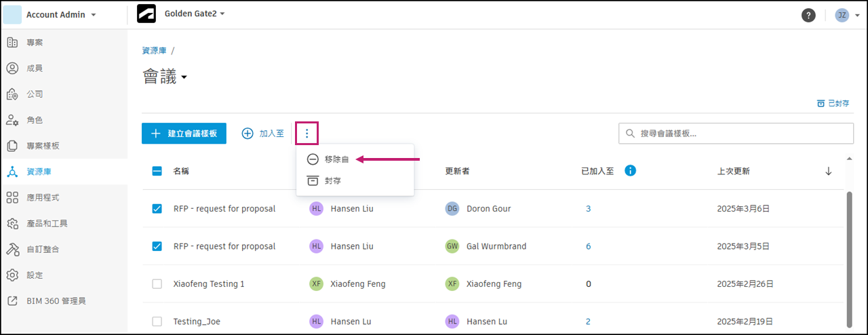The height and width of the screenshot is (335, 868).
Task: Open 角色 roles section in sidebar
Action: 34,120
